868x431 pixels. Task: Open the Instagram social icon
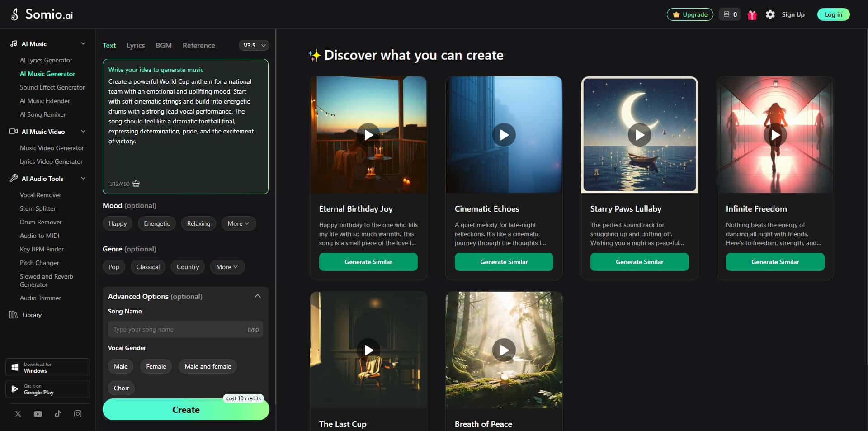[78, 414]
